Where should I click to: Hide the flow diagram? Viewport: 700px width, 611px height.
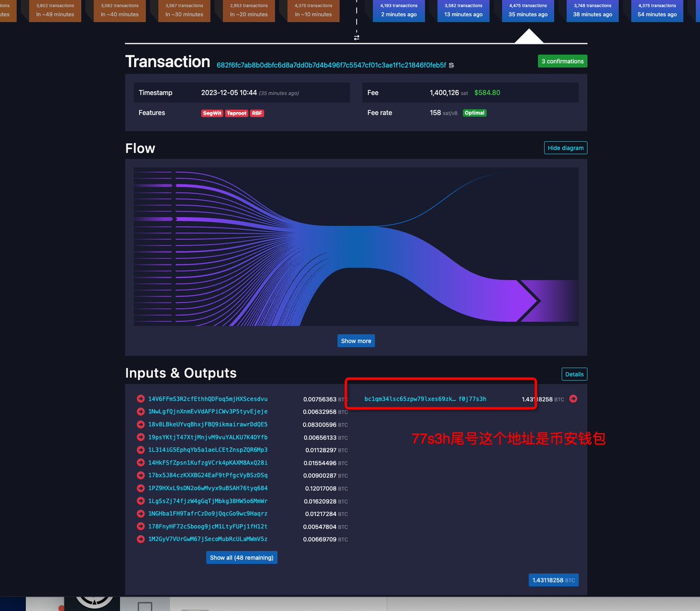point(566,148)
